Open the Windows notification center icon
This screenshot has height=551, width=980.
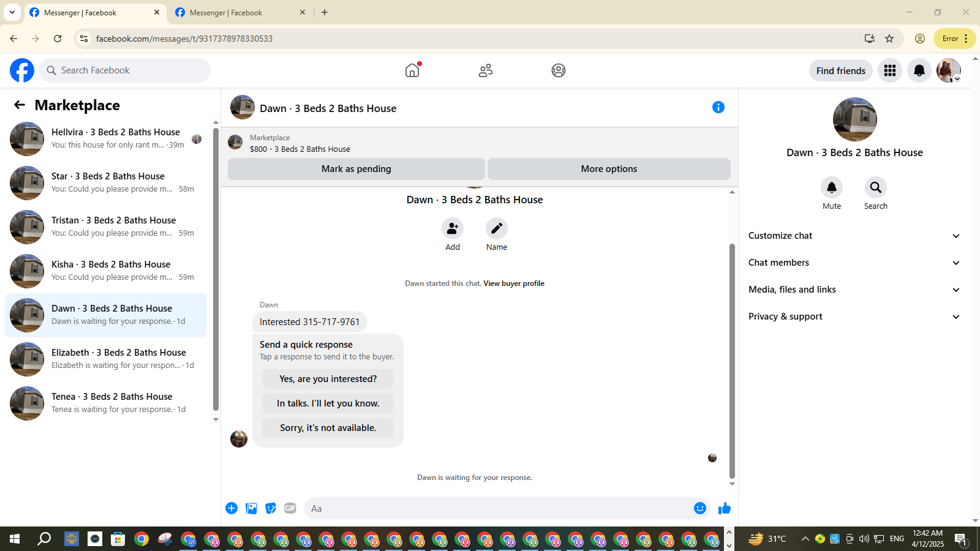click(961, 539)
